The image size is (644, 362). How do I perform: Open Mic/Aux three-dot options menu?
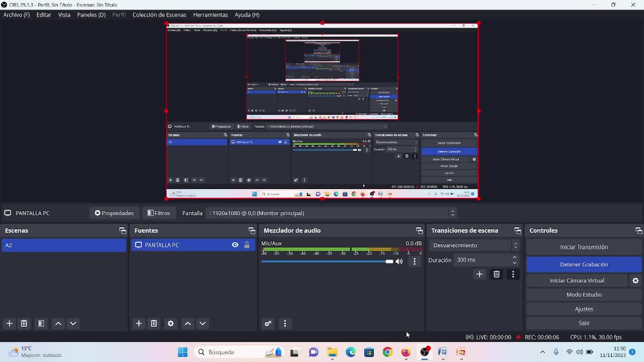tap(415, 261)
